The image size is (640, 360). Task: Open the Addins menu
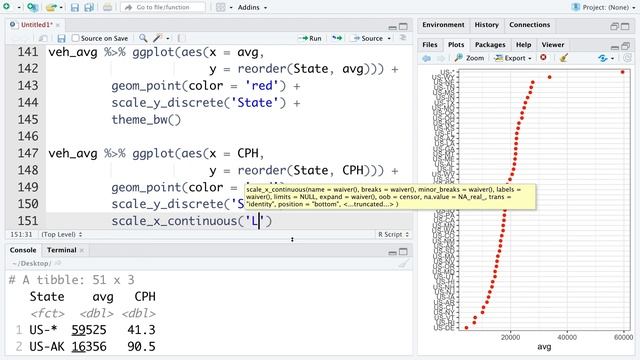click(252, 7)
